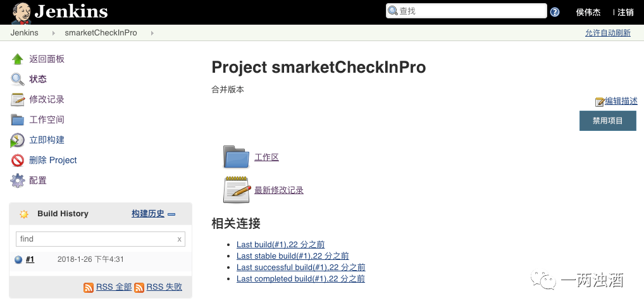Open the Last build(#1) link

click(x=280, y=245)
